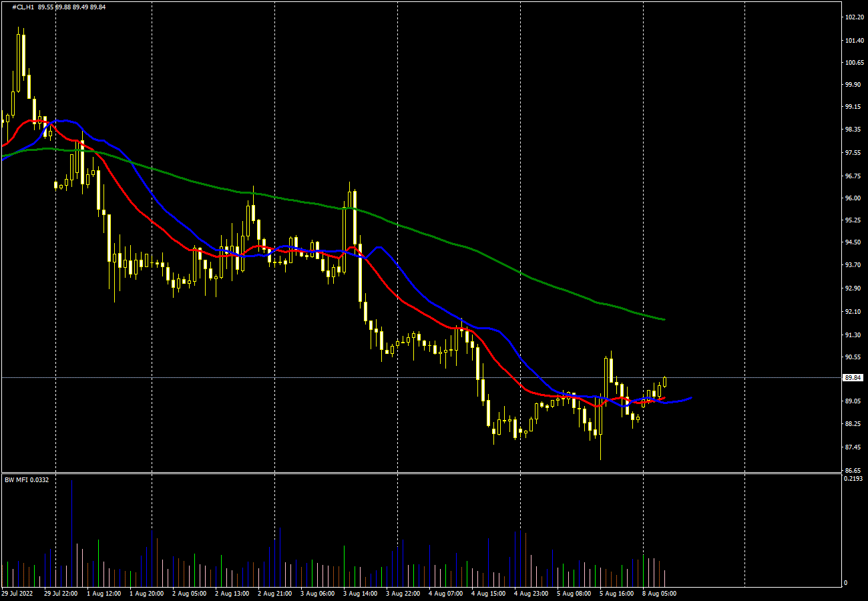Click the 3 Aug 06:00 time label

click(x=317, y=593)
